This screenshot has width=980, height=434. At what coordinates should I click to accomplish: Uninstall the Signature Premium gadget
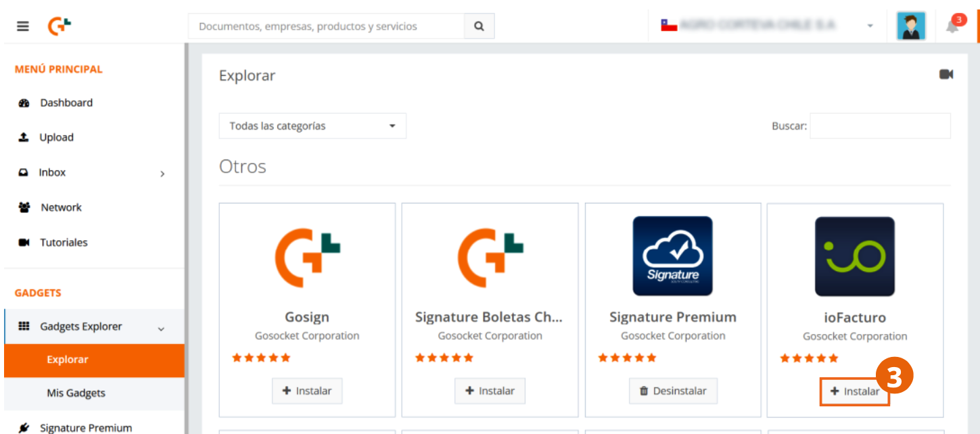pyautogui.click(x=673, y=391)
